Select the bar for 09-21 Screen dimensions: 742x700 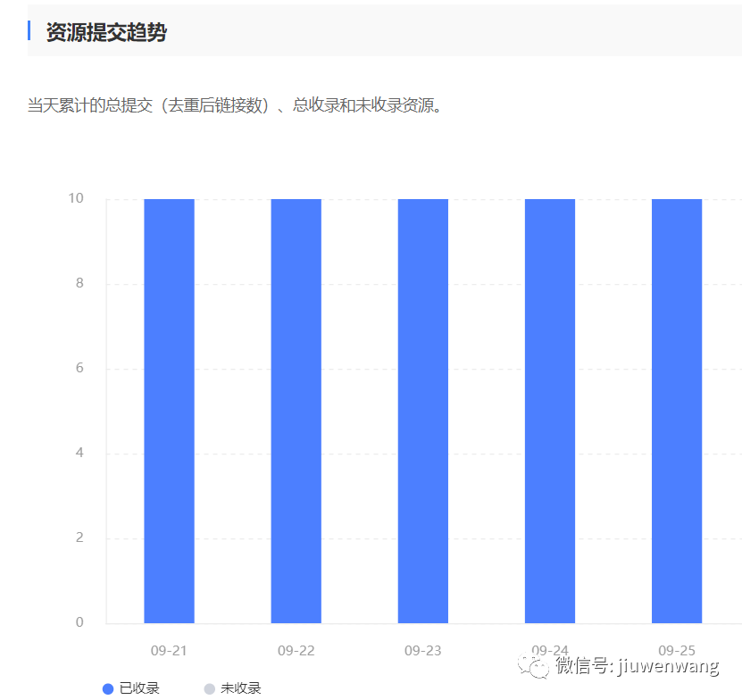[x=168, y=411]
